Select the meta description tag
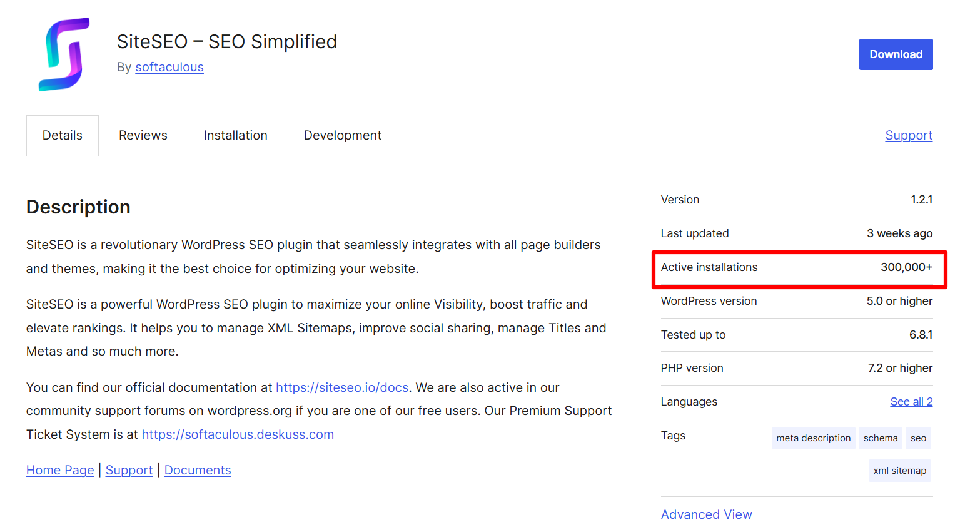 pyautogui.click(x=814, y=438)
